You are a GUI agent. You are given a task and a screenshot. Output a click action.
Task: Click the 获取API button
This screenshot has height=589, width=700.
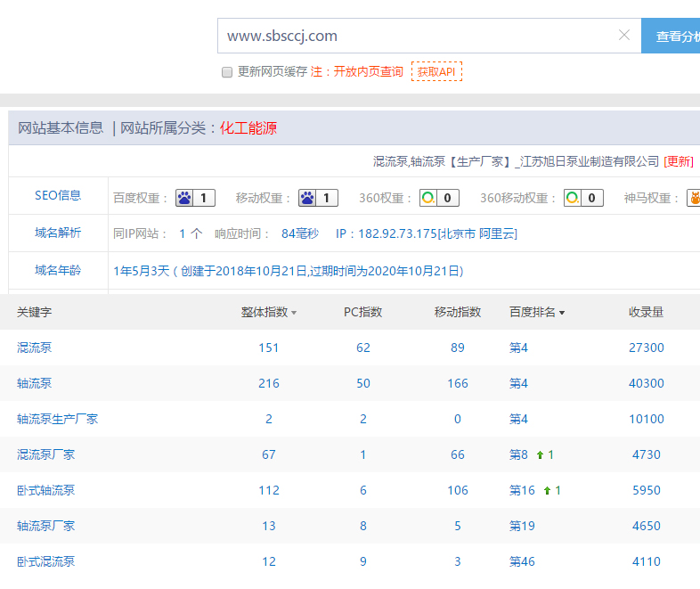click(x=436, y=71)
